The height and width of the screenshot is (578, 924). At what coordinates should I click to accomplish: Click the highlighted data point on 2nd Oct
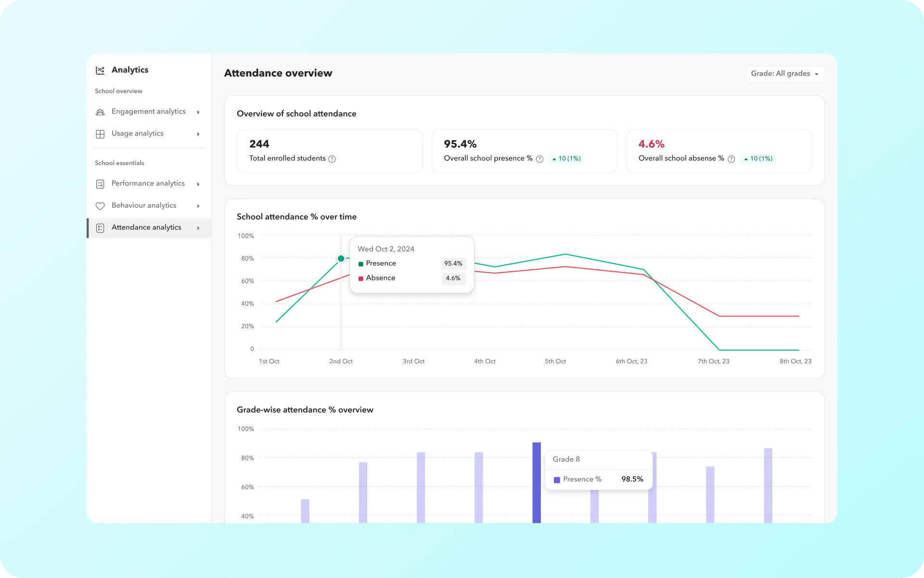(341, 259)
